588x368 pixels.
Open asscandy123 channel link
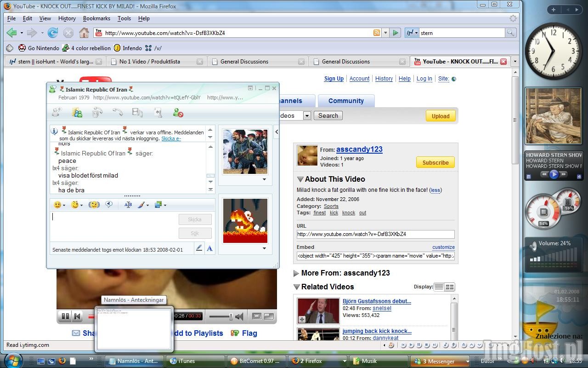click(x=359, y=149)
